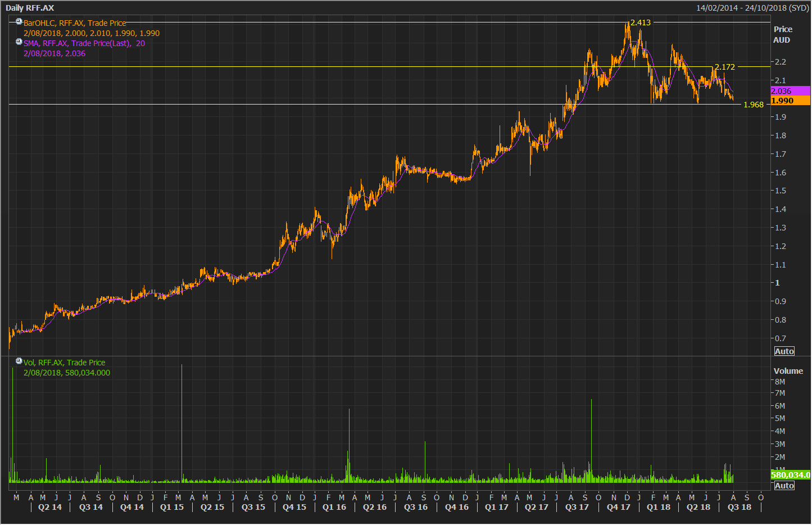Click the Q1 17 quarter label

[497, 507]
